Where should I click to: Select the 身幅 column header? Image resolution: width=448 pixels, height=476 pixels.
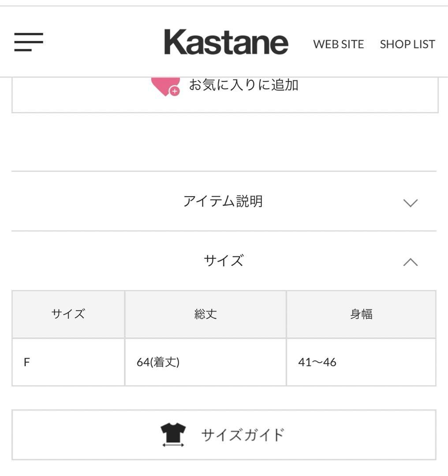point(361,314)
